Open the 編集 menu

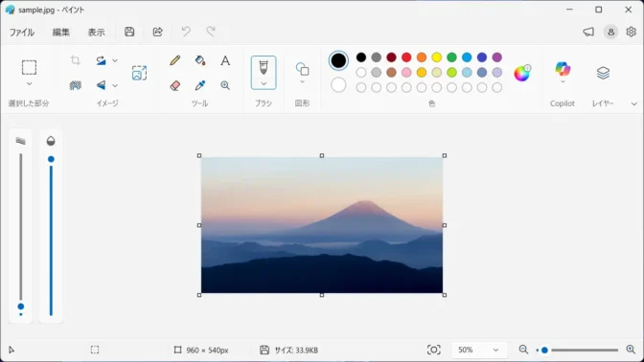point(60,33)
